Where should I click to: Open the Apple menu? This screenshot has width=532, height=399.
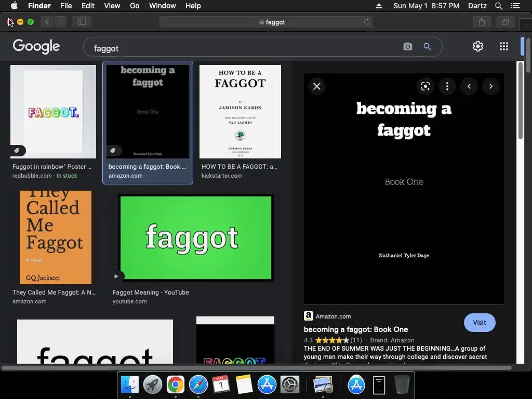tap(14, 6)
